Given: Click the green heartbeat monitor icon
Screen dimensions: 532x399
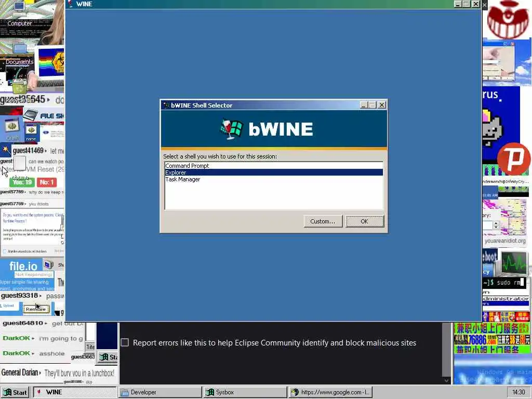Looking at the screenshot, I should click(514, 263).
